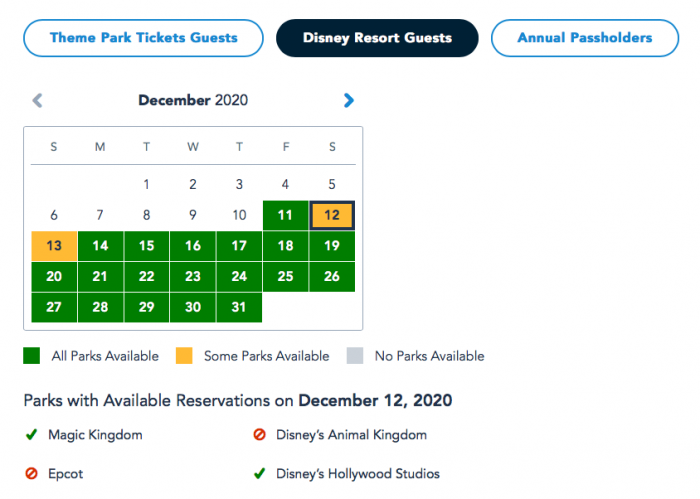Choose December 20 on the calendar
The height and width of the screenshot is (499, 700).
54,276
